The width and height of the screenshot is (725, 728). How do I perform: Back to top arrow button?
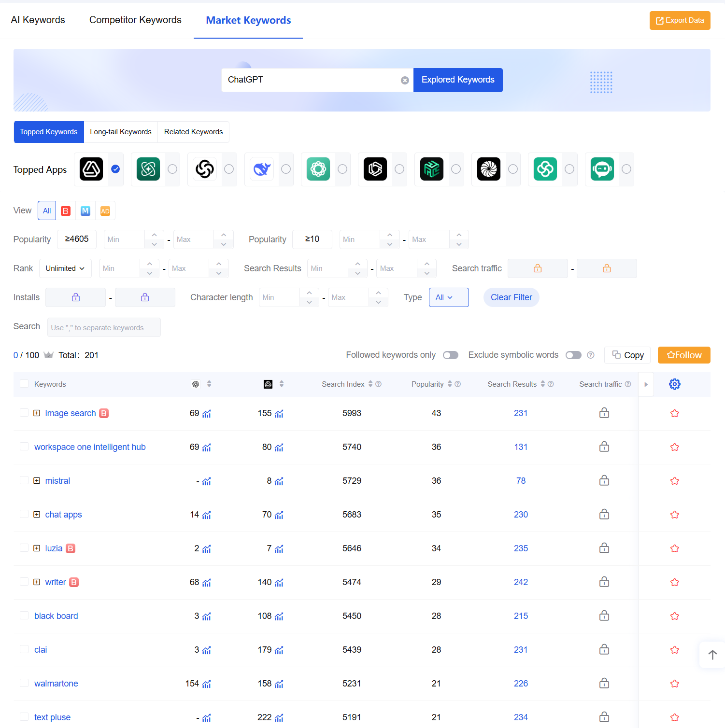(x=712, y=655)
